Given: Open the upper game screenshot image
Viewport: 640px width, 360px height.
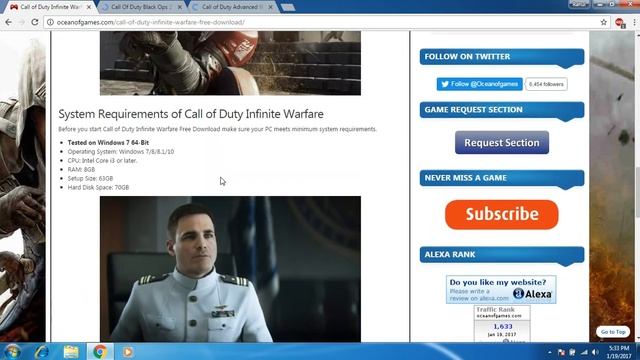Looking at the screenshot, I should tap(230, 63).
